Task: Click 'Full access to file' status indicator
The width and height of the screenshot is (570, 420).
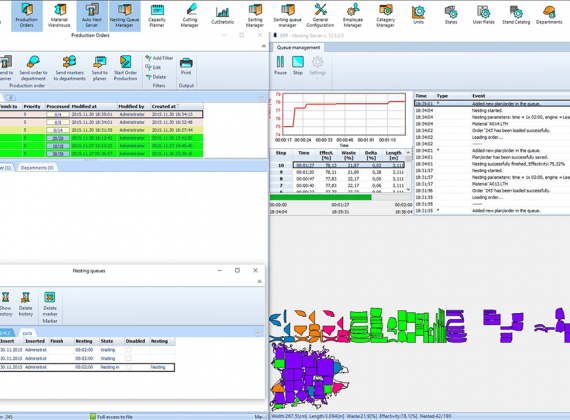Action: [x=111, y=417]
